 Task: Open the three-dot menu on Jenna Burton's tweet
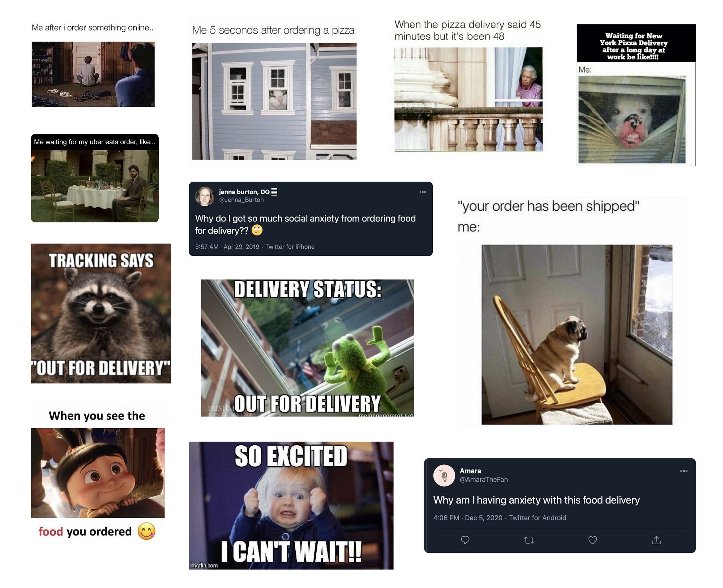423,192
